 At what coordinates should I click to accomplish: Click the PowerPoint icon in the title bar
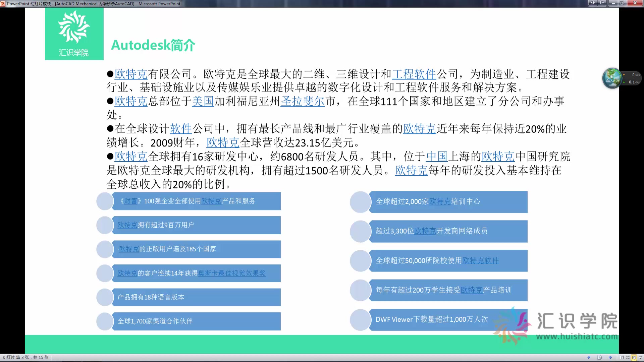[3, 4]
